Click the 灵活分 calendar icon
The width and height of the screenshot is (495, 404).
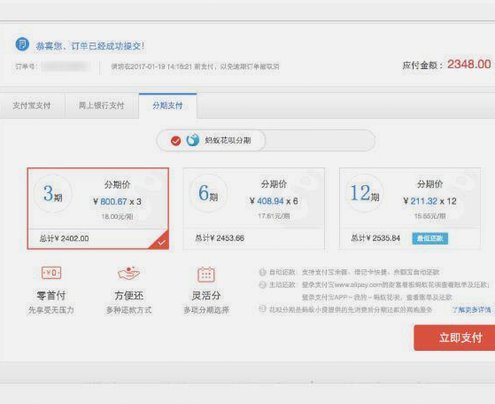(206, 274)
